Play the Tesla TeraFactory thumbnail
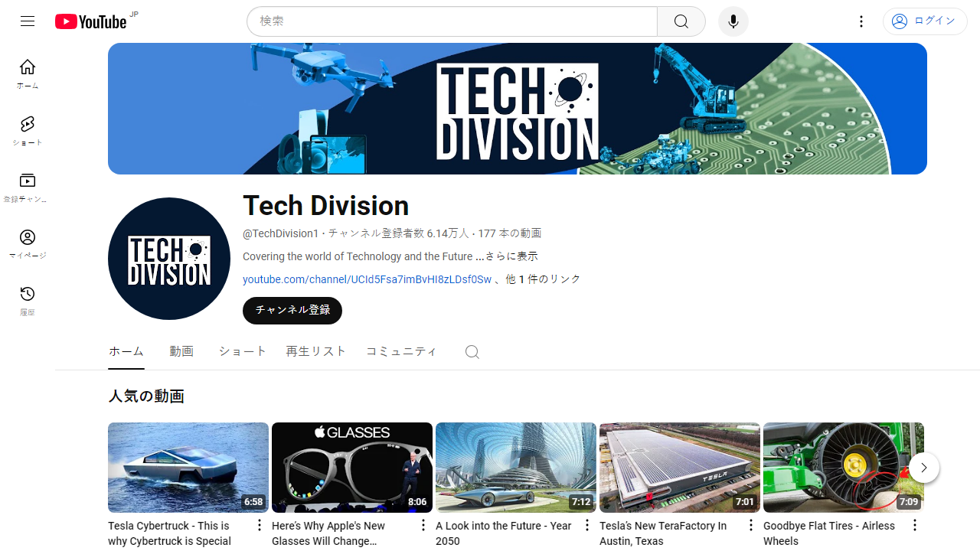Viewport: 980px width, 551px height. coord(680,468)
